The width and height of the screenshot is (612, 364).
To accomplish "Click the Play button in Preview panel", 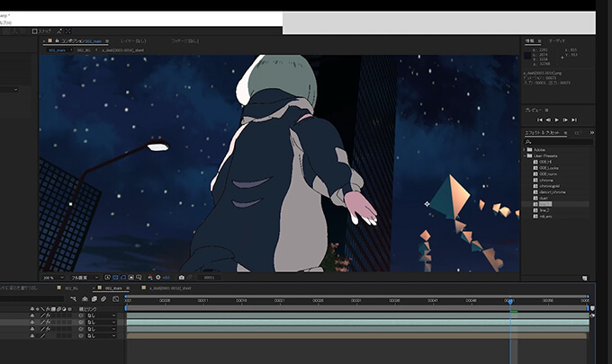I will 557,120.
